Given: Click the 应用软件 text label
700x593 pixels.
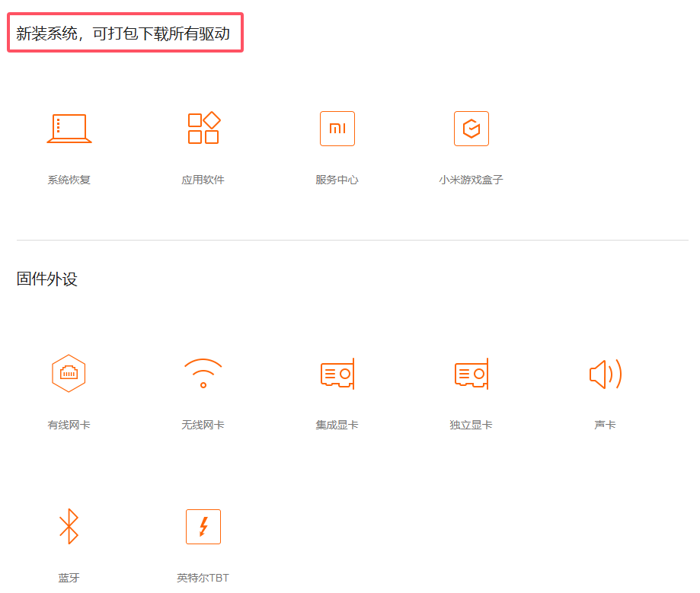Looking at the screenshot, I should 203,180.
